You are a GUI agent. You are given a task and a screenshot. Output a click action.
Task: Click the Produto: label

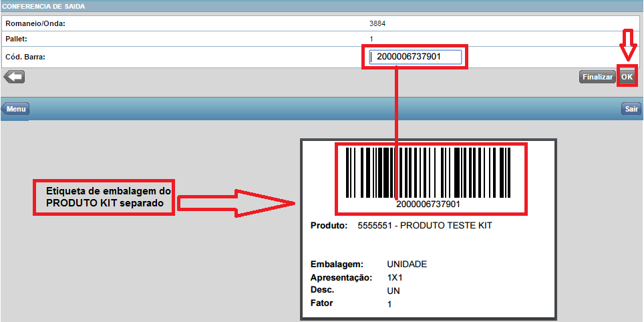pyautogui.click(x=329, y=226)
